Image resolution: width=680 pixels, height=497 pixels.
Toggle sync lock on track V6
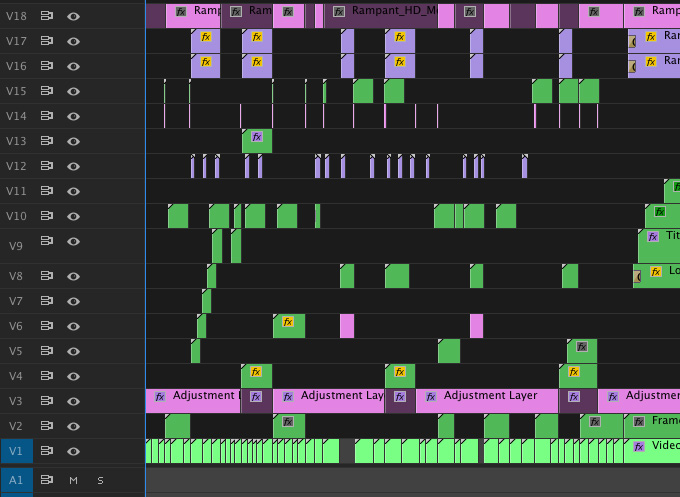[x=46, y=326]
